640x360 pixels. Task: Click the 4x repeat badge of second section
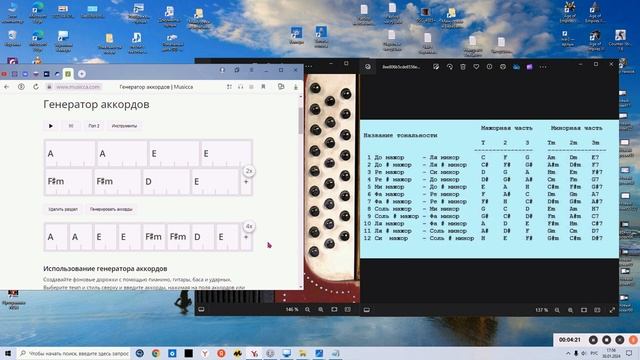tap(249, 226)
